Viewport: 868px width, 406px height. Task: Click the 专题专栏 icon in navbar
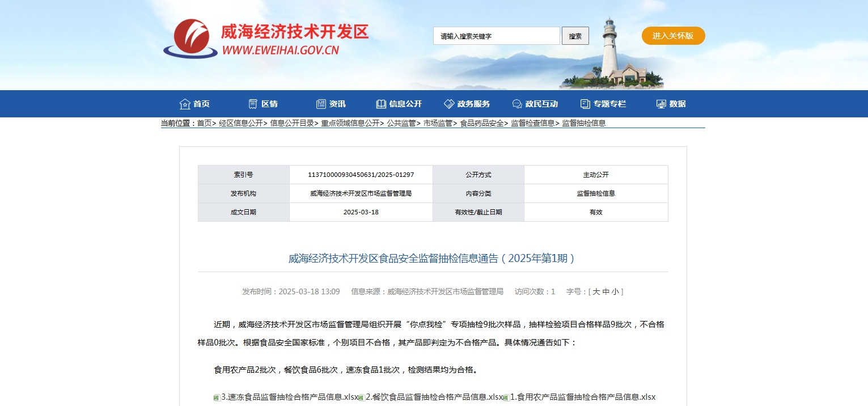[x=585, y=104]
